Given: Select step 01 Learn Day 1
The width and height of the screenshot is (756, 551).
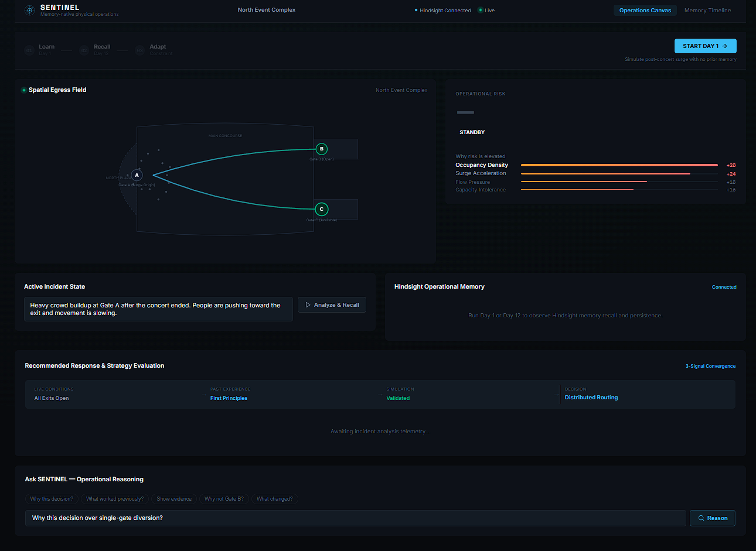Looking at the screenshot, I should tap(40, 50).
